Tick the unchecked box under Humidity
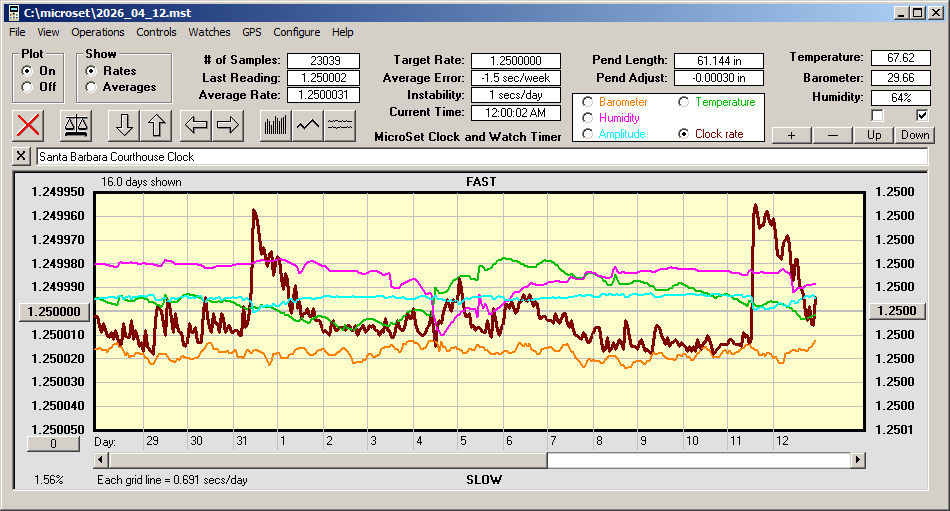The image size is (950, 511). [x=877, y=116]
